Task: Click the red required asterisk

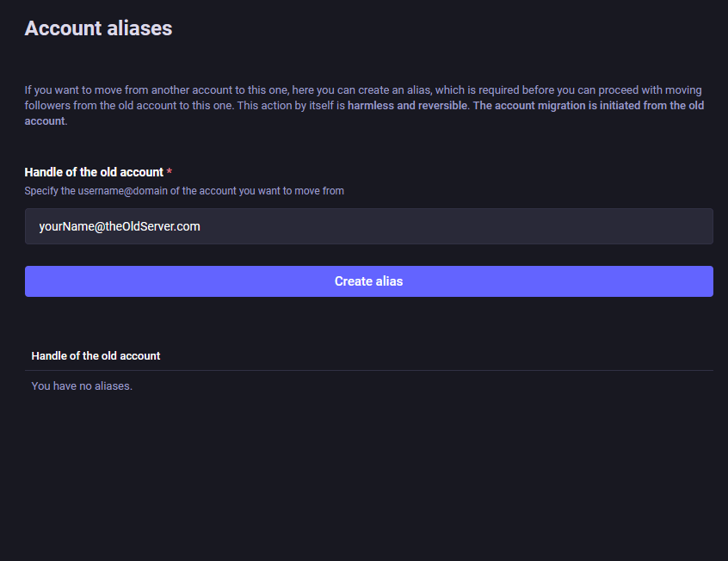Action: tap(170, 172)
